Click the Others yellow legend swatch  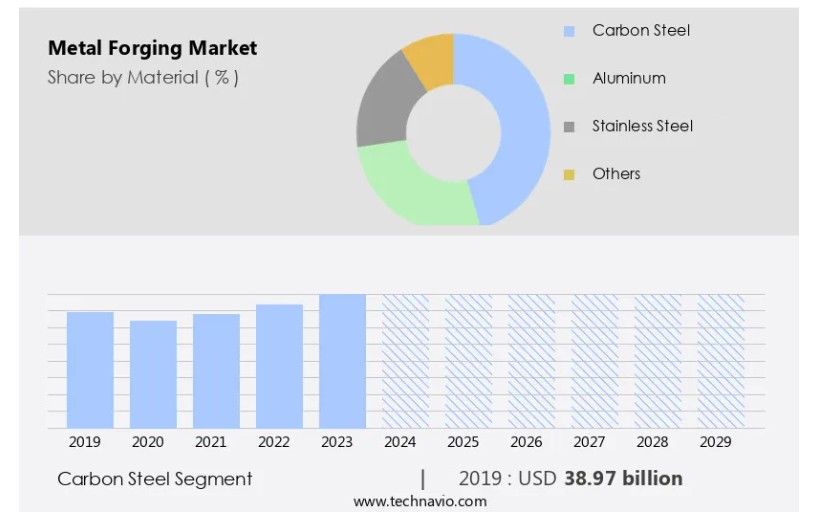pos(569,175)
